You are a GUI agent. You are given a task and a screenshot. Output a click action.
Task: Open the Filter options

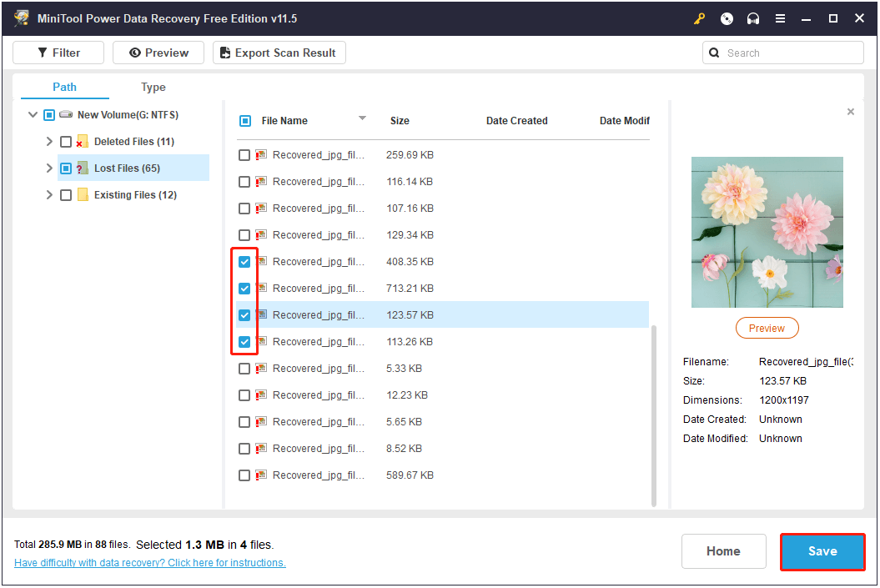[x=58, y=53]
